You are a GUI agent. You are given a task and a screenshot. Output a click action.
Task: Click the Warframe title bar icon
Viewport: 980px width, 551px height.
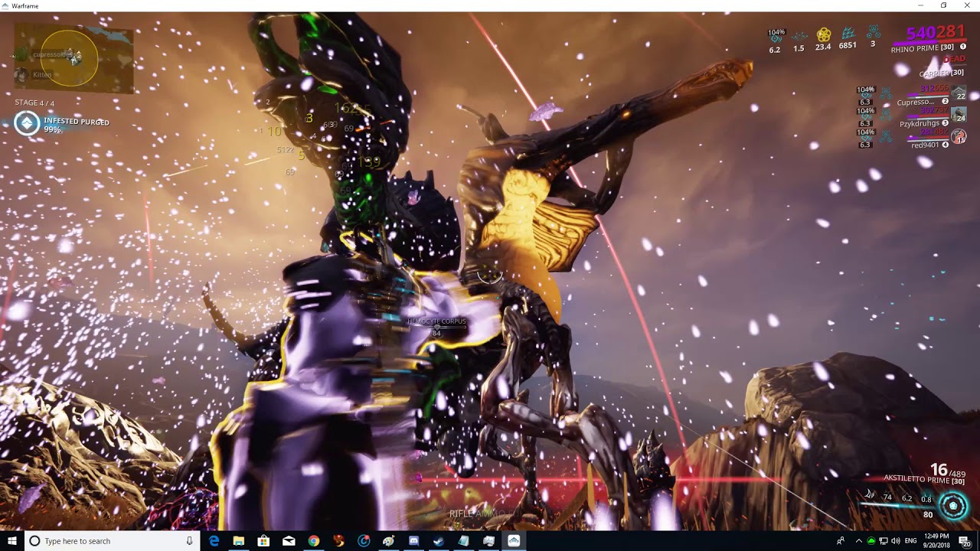6,5
